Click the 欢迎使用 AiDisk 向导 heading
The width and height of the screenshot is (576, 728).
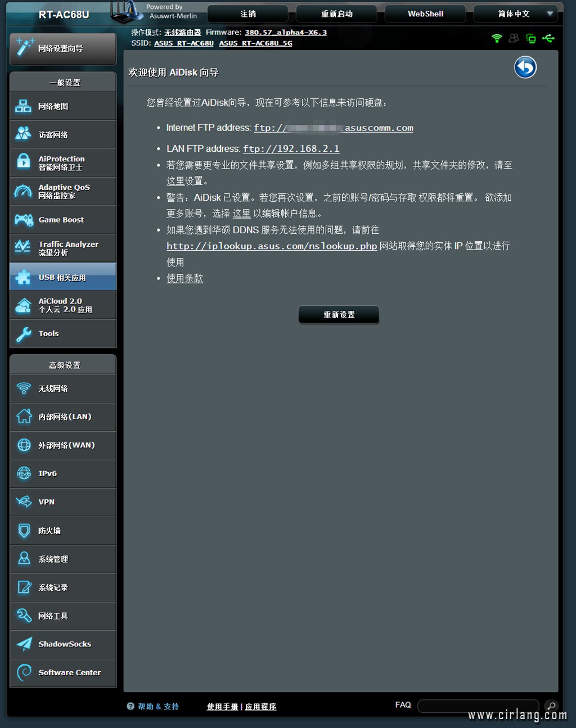(x=173, y=73)
